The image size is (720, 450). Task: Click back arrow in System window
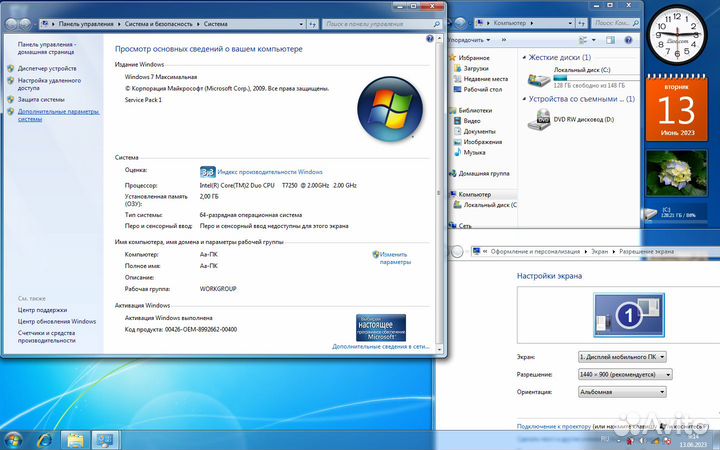point(11,24)
